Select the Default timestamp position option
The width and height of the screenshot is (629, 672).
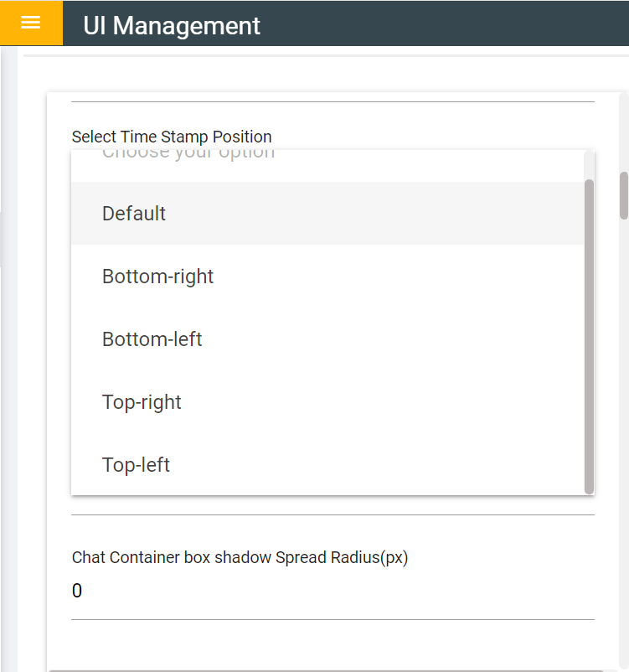[134, 214]
